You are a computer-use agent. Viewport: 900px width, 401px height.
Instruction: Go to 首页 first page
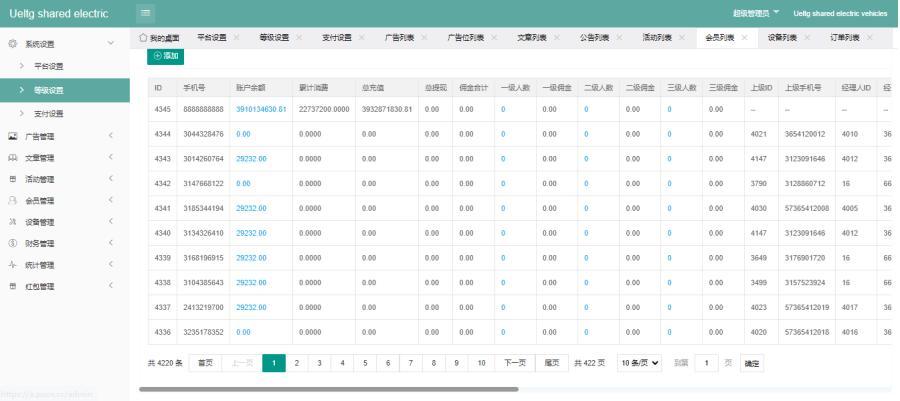pyautogui.click(x=205, y=363)
